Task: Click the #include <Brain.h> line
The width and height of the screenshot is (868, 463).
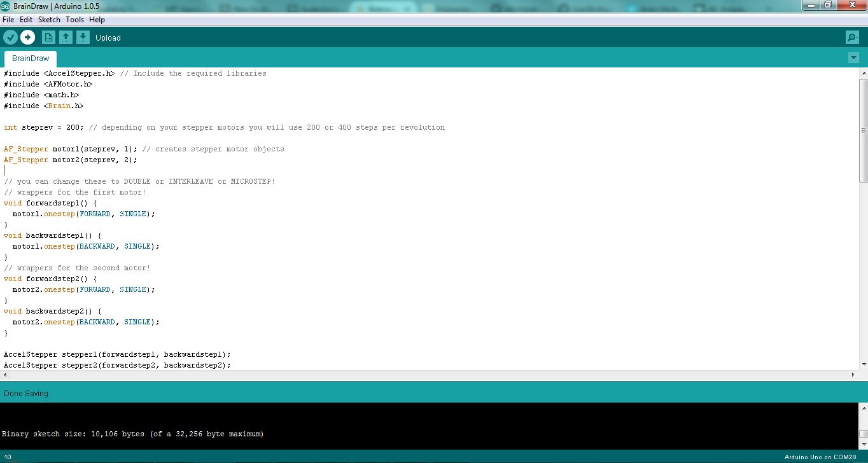Action: click(x=44, y=106)
